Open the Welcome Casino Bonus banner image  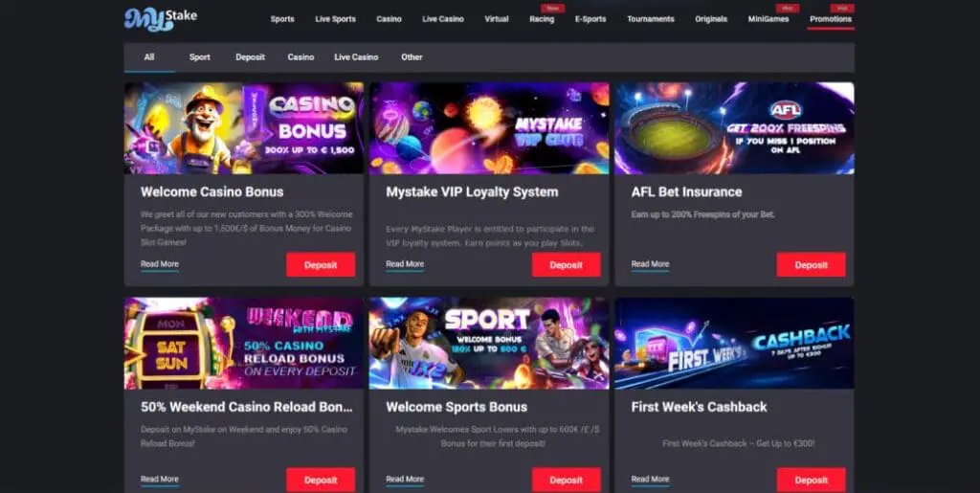244,128
